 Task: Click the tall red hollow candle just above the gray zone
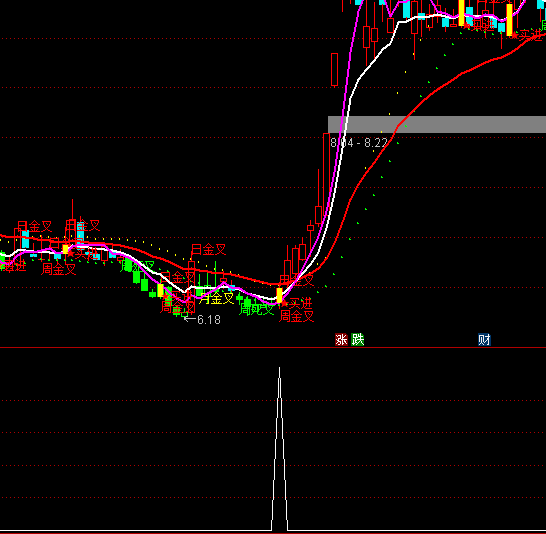pyautogui.click(x=334, y=69)
